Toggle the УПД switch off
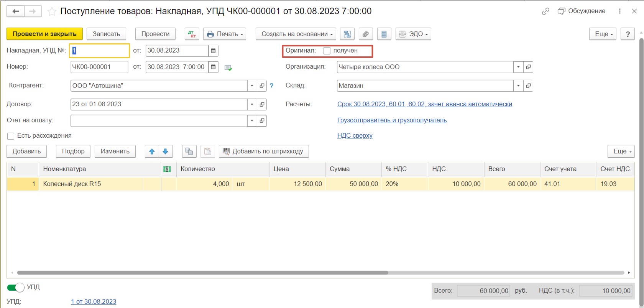 16,287
